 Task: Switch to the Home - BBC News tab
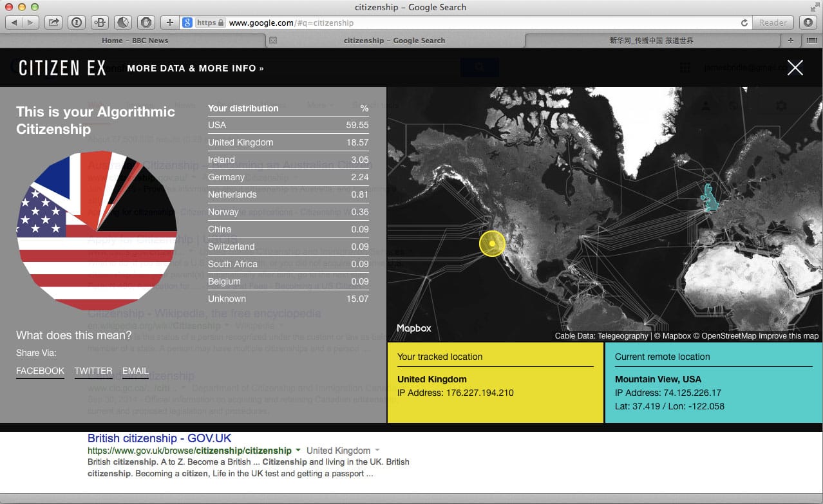pos(135,40)
